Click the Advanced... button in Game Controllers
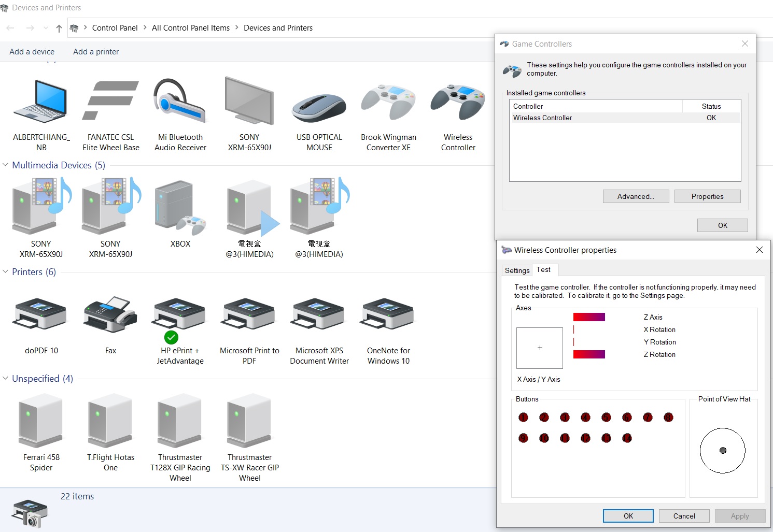 coord(636,196)
